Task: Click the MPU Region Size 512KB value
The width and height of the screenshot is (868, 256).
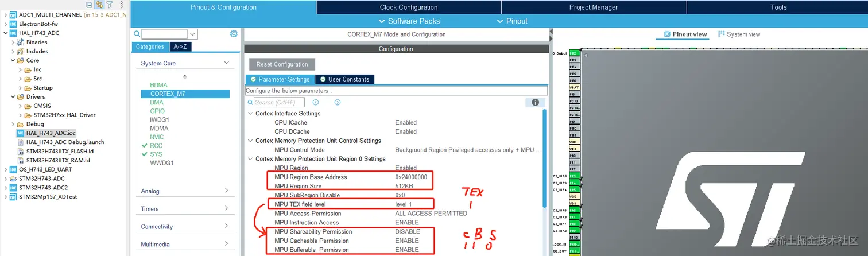Action: 404,186
